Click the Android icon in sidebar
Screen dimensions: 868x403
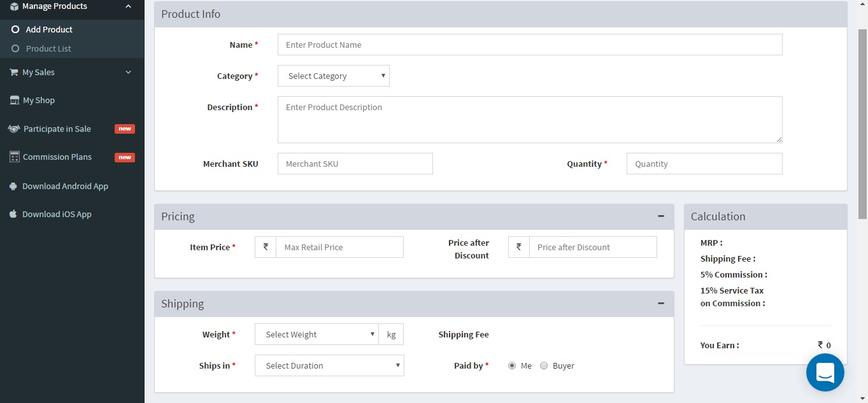click(13, 187)
